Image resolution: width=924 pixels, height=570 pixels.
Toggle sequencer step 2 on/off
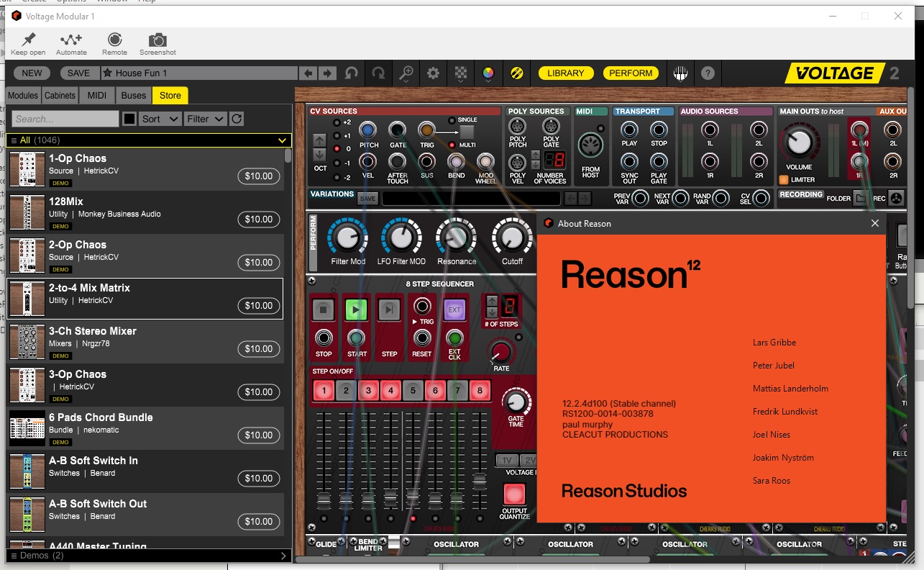[x=346, y=391]
